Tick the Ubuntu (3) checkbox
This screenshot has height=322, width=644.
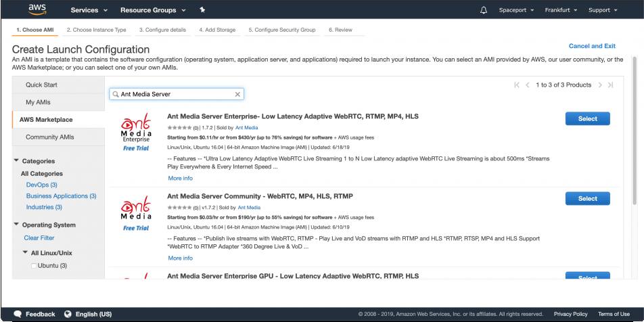pos(34,266)
